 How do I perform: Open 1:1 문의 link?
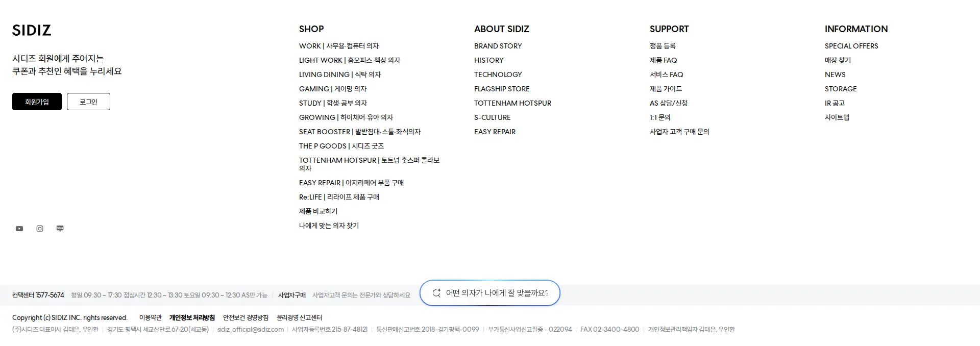(660, 117)
